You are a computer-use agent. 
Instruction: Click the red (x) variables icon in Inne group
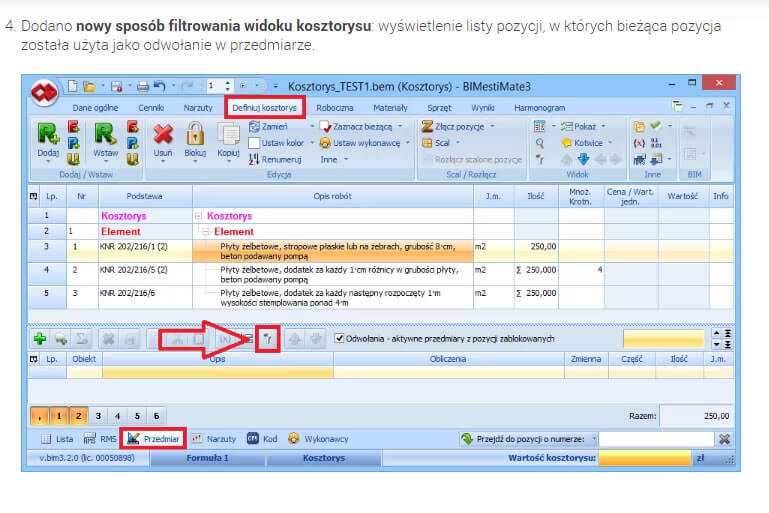(639, 143)
